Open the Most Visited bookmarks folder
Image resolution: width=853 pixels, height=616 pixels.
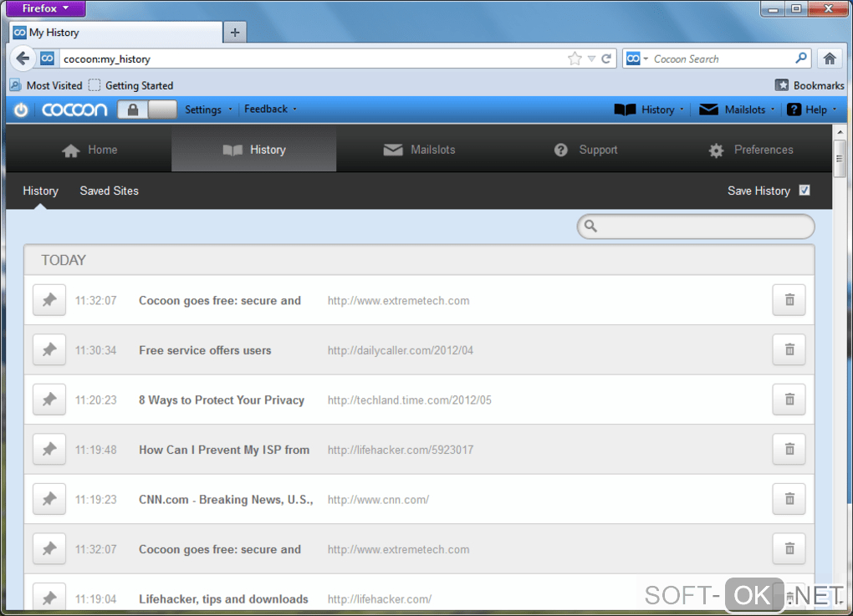46,85
